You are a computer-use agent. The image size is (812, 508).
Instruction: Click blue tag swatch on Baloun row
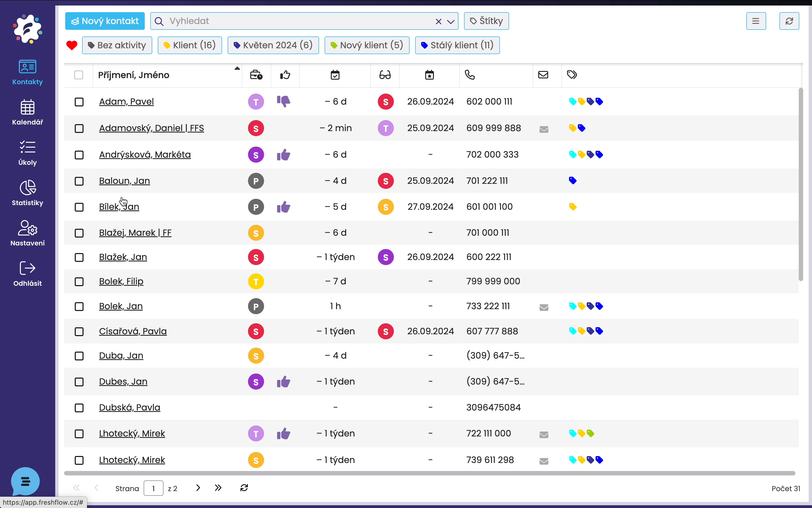(572, 181)
